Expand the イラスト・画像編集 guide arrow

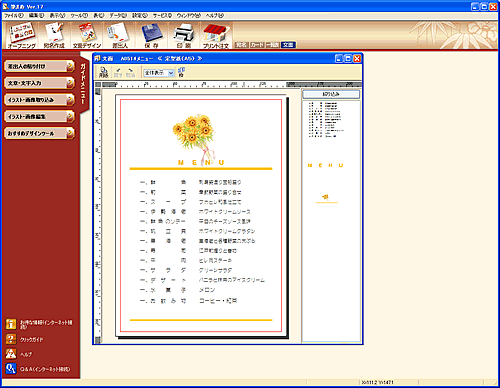click(70, 116)
